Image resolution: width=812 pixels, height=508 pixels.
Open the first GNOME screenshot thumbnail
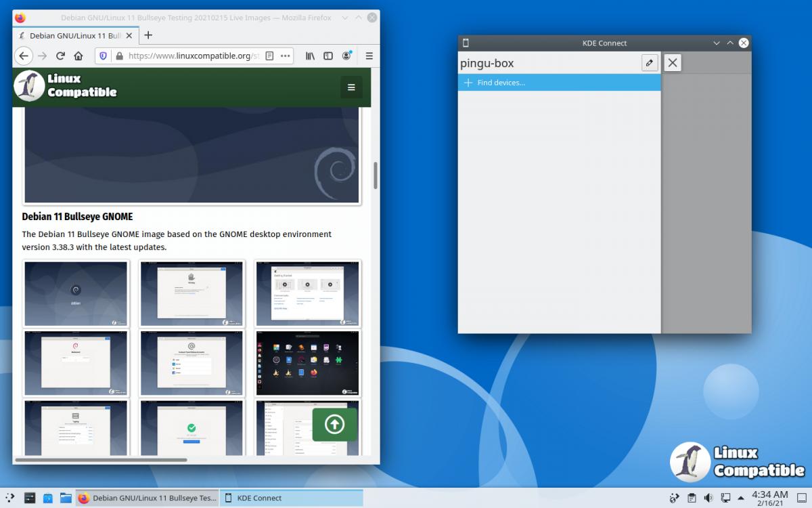(76, 293)
